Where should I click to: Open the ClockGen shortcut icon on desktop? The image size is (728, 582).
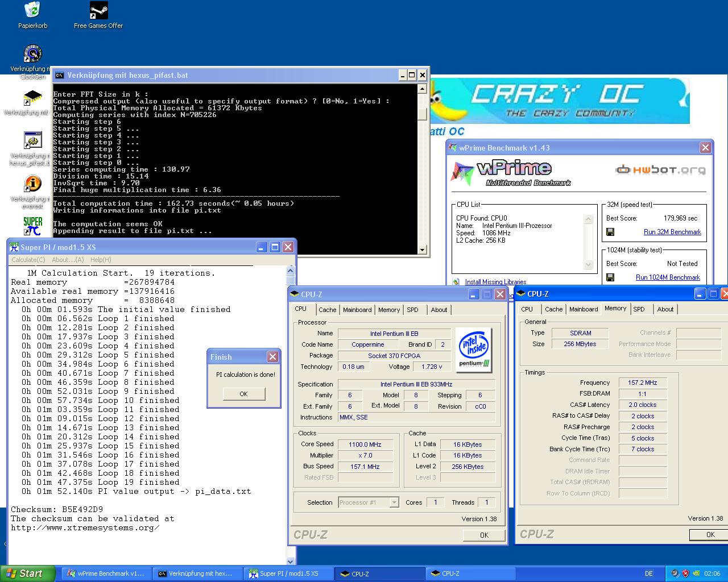click(x=32, y=54)
